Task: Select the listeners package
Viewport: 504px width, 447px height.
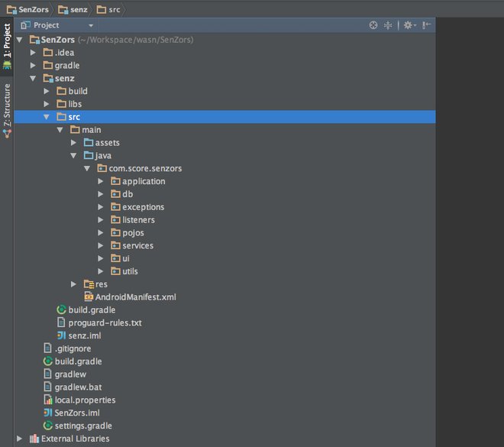Action: [x=138, y=219]
